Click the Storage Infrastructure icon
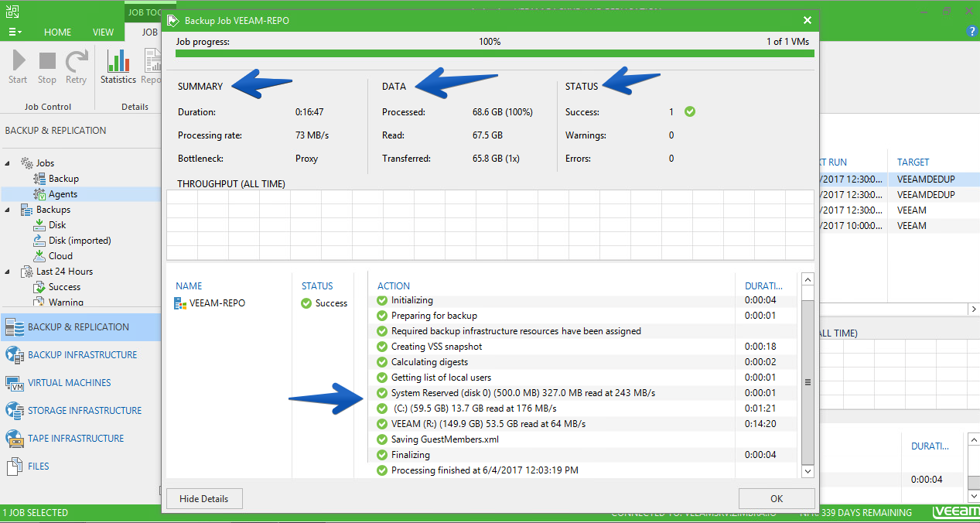This screenshot has height=523, width=980. pos(15,411)
